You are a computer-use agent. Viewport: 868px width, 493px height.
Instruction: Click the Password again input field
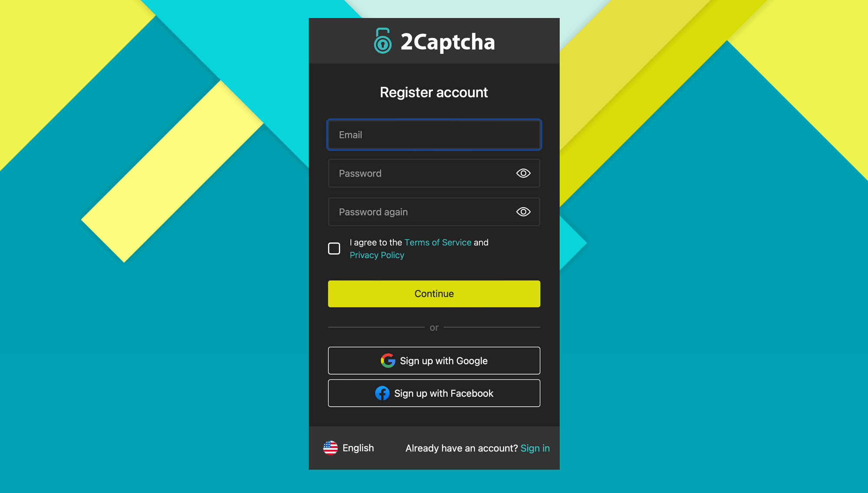click(434, 212)
